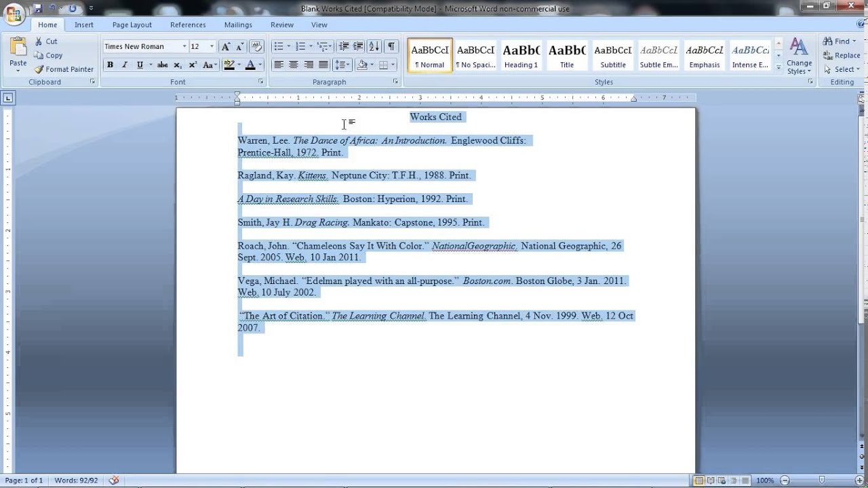Open the Clipboard pane launcher
The image size is (868, 488).
coord(92,82)
